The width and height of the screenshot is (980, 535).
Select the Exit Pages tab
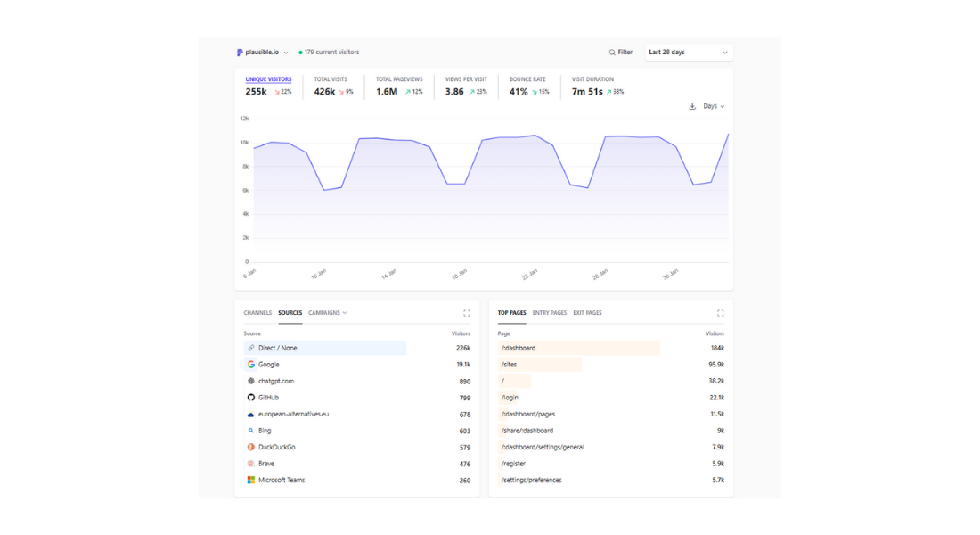[x=587, y=313]
